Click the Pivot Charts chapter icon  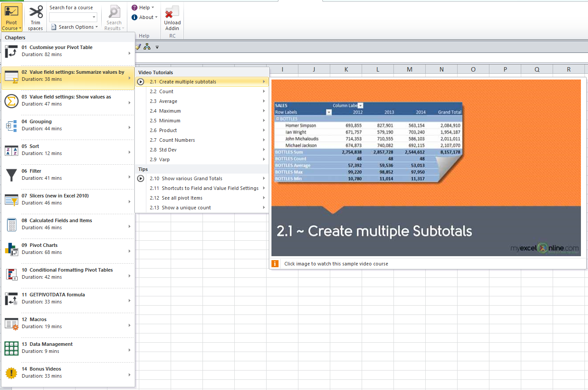[x=11, y=249]
